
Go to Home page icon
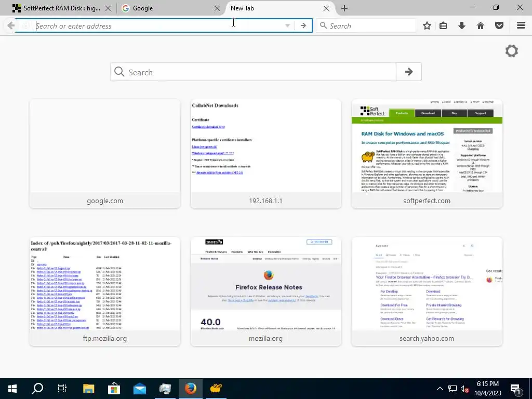pos(481,26)
